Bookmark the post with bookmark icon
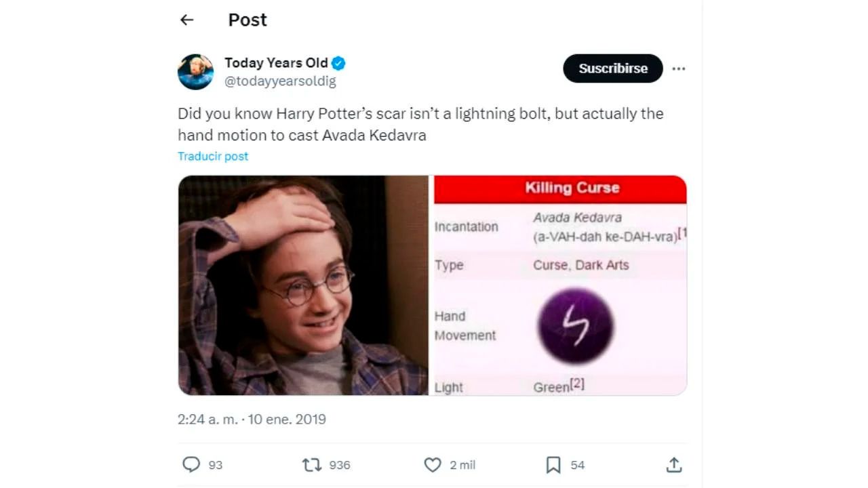 click(x=553, y=465)
